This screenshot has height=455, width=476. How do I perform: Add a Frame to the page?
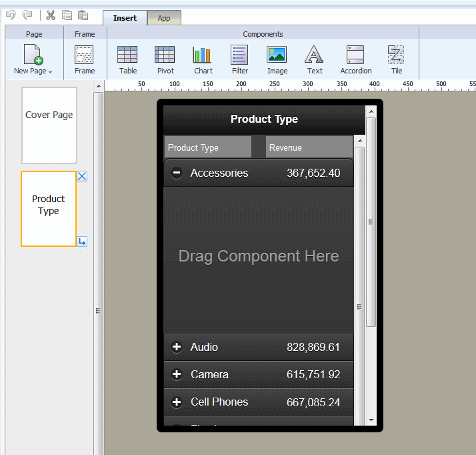(x=85, y=59)
